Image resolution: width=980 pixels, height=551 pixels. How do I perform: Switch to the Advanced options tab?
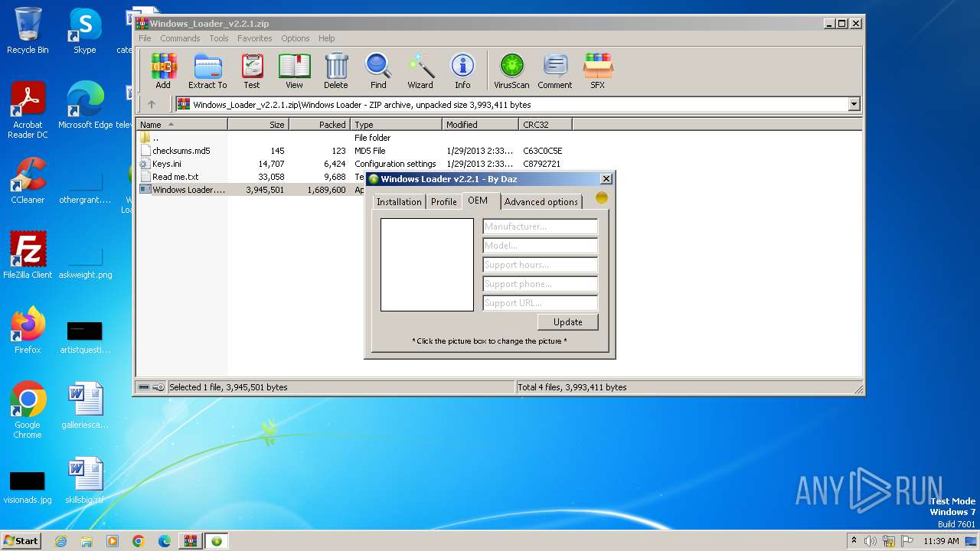pos(541,202)
